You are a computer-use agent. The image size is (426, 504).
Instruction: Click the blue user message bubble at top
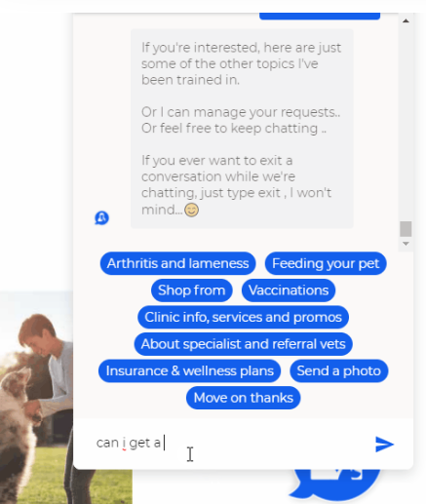pyautogui.click(x=320, y=16)
